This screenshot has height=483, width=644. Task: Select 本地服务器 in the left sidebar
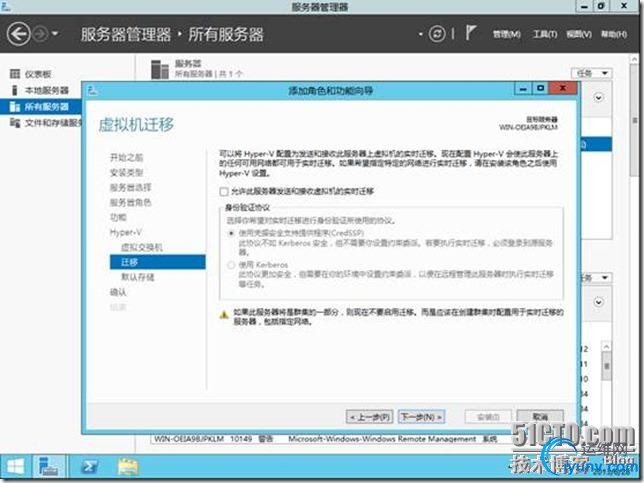pyautogui.click(x=46, y=90)
